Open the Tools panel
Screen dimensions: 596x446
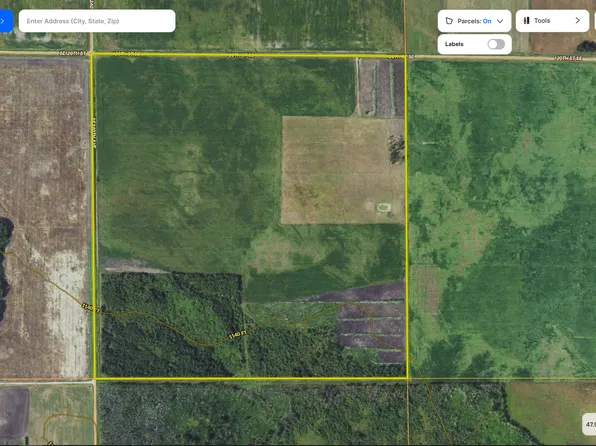[552, 21]
